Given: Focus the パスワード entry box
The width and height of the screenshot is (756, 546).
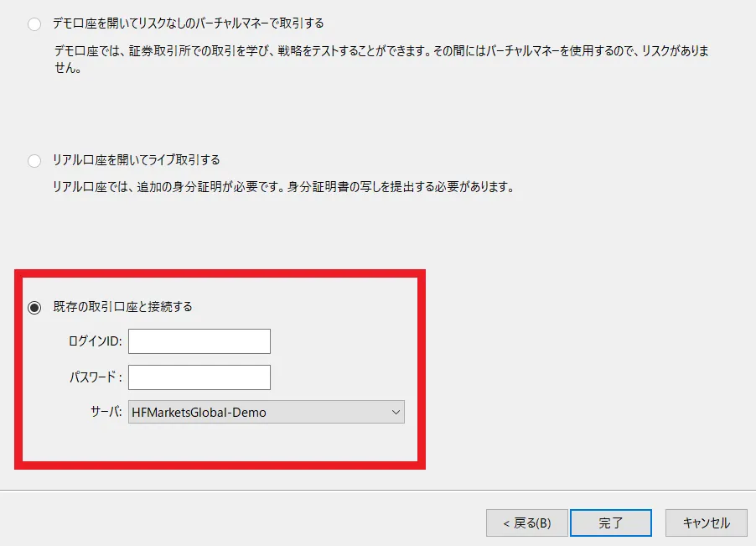Looking at the screenshot, I should tap(199, 377).
